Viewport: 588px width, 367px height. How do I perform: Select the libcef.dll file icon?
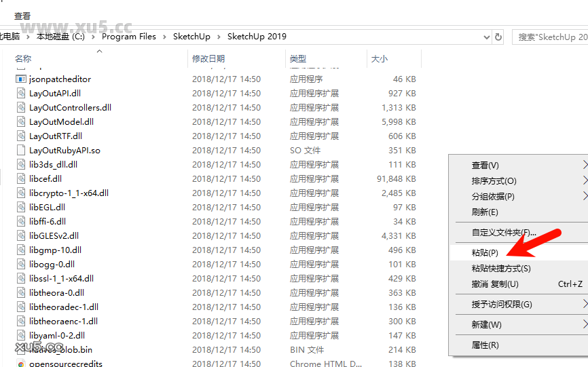[x=21, y=179]
